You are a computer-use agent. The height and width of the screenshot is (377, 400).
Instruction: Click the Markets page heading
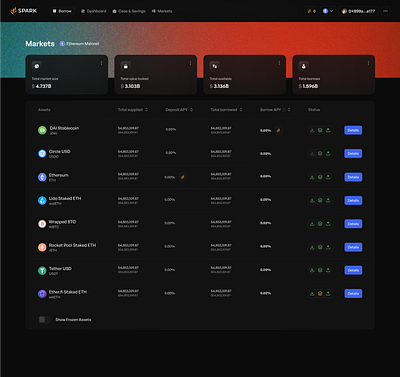click(40, 44)
